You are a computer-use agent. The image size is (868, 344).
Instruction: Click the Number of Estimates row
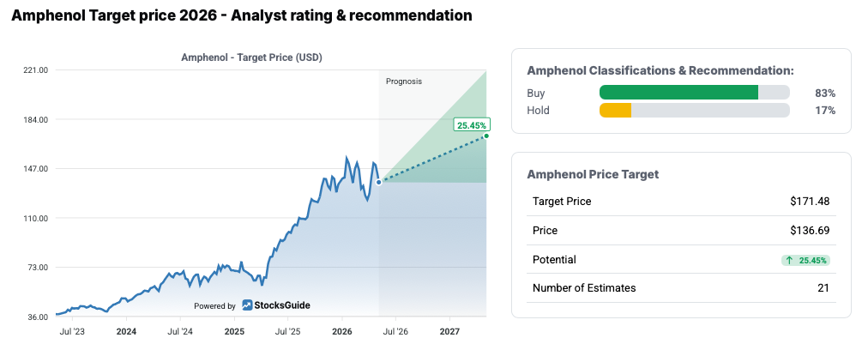tap(681, 288)
